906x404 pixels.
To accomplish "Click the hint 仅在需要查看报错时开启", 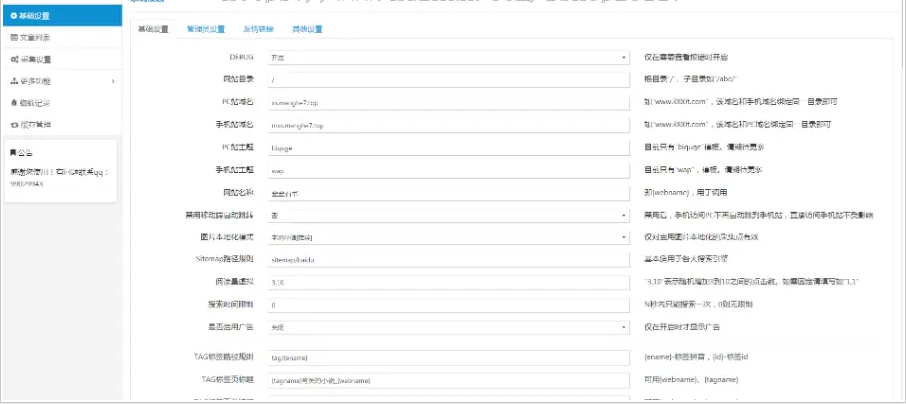I will click(x=685, y=58).
